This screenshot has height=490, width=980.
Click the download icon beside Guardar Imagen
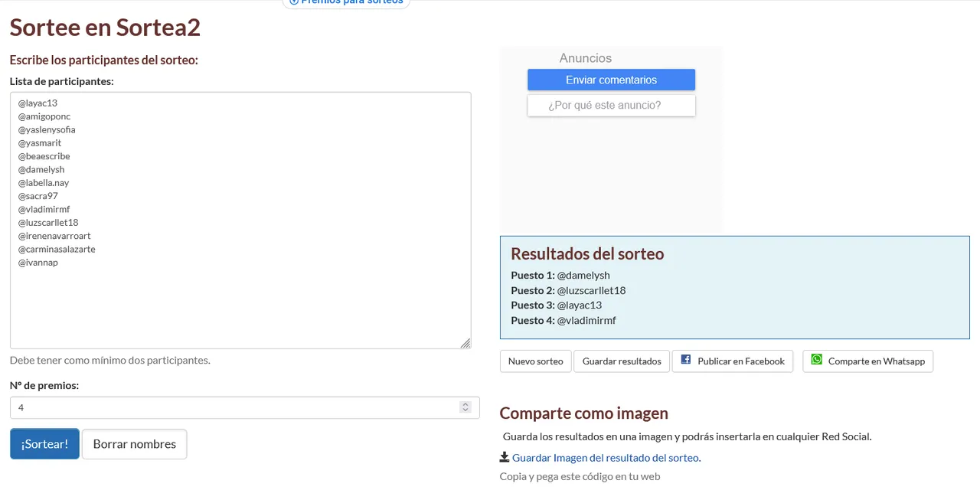(505, 457)
